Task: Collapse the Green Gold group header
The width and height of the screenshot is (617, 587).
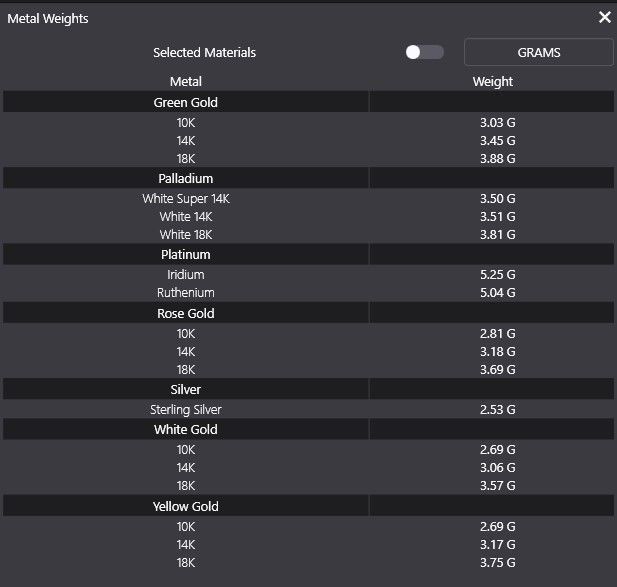Action: coord(186,102)
